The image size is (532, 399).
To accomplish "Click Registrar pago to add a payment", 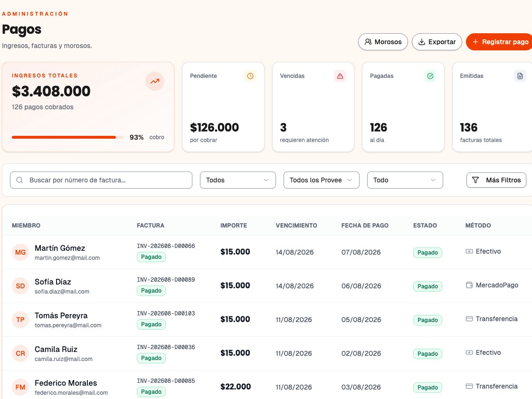I will [499, 42].
